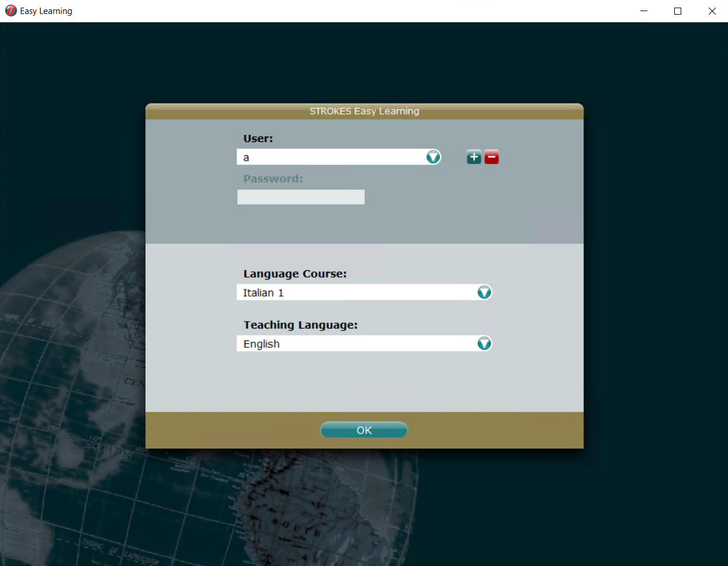
Task: Click the 'Italian 1' course field
Action: pos(364,292)
